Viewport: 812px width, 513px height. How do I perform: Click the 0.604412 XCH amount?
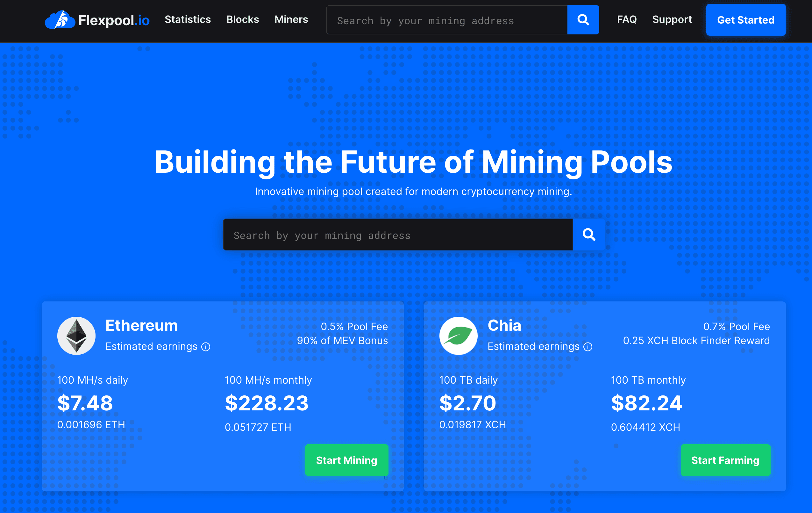coord(645,427)
